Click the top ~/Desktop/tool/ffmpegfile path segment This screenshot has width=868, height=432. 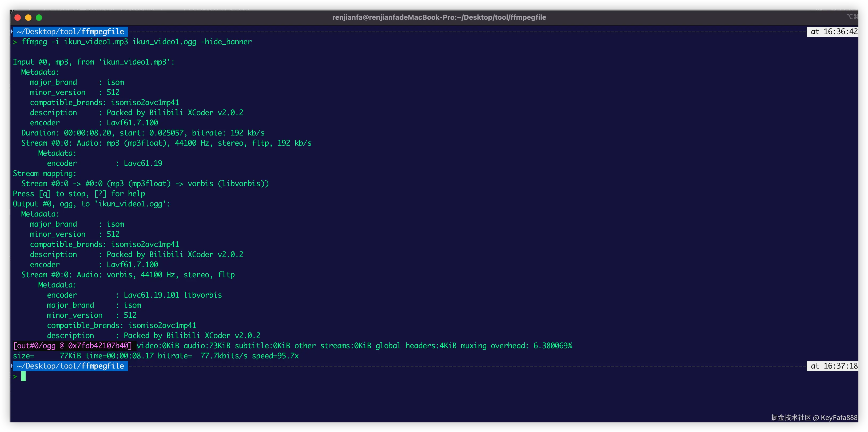tap(70, 32)
